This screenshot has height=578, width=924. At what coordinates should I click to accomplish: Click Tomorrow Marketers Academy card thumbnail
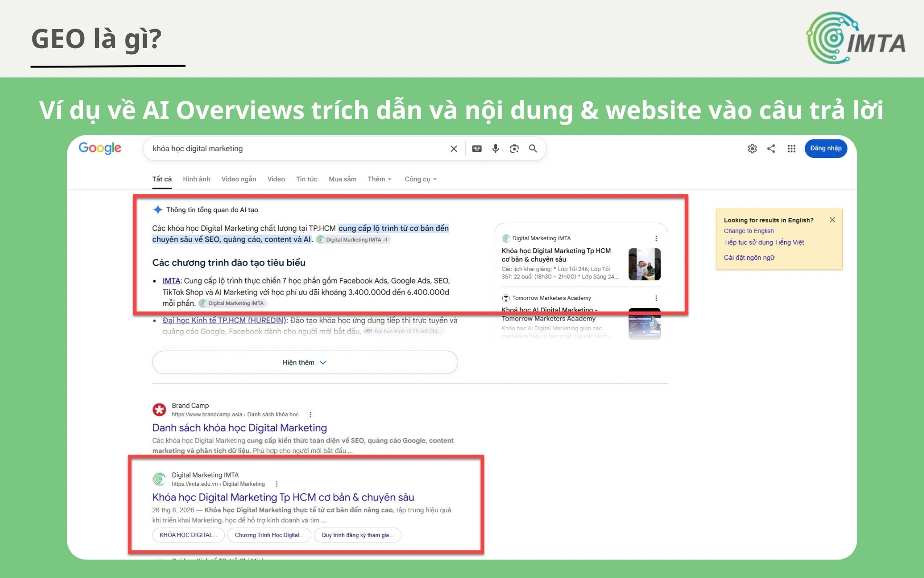(x=644, y=323)
